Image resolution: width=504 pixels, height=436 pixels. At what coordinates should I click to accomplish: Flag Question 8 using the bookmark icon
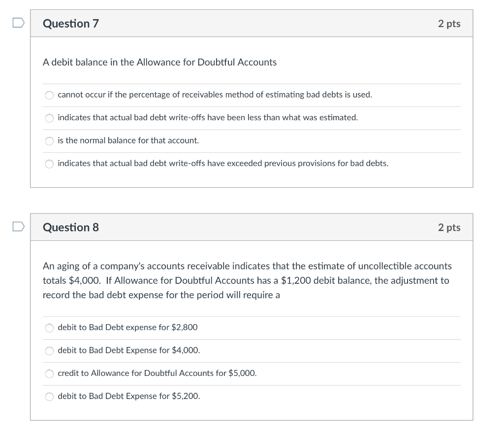point(17,227)
